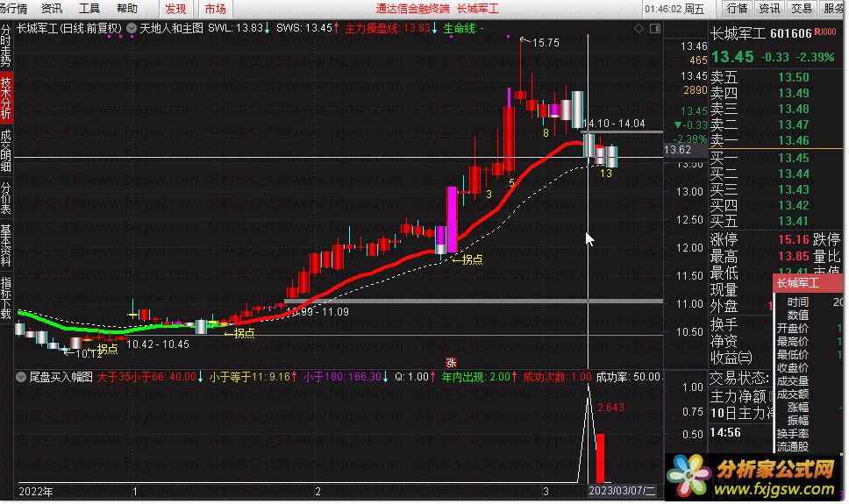Click the diamond icon in the chart header
The height and width of the screenshot is (504, 849).
[639, 29]
